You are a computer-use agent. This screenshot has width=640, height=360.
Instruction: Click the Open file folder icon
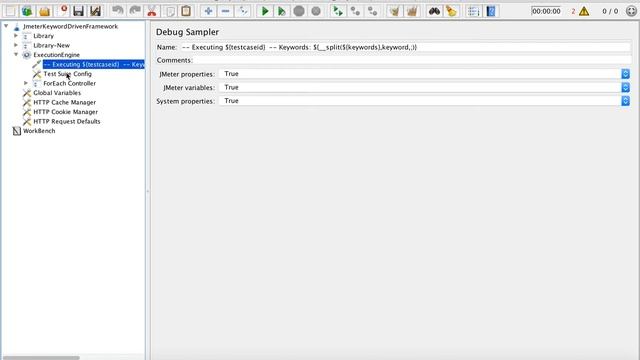[x=44, y=11]
